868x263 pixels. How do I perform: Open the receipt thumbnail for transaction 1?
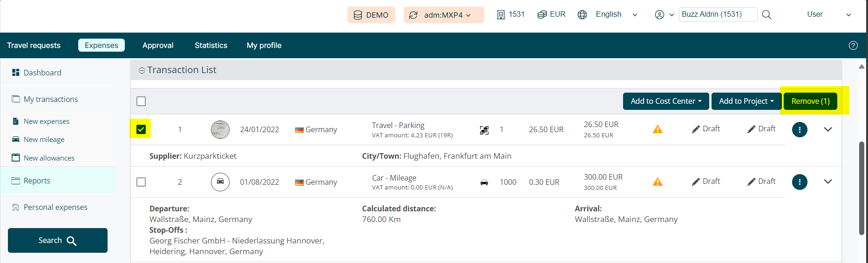220,129
